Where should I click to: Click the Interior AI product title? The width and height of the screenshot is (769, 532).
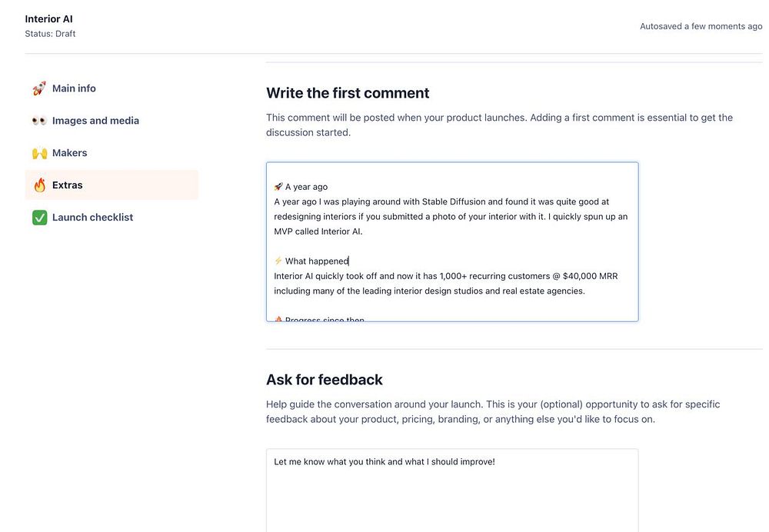click(48, 19)
